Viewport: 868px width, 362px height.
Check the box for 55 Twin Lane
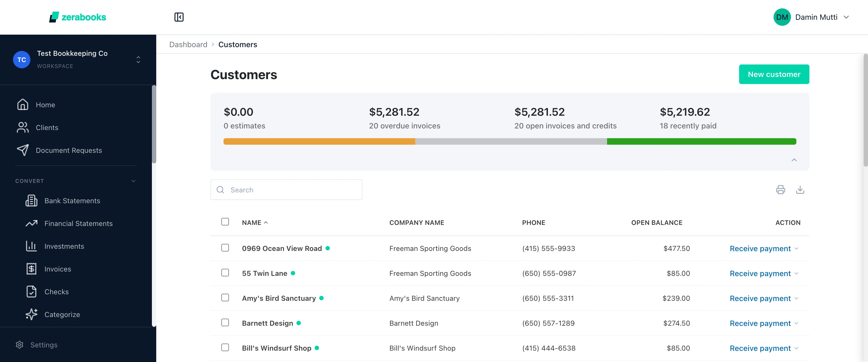(x=225, y=273)
